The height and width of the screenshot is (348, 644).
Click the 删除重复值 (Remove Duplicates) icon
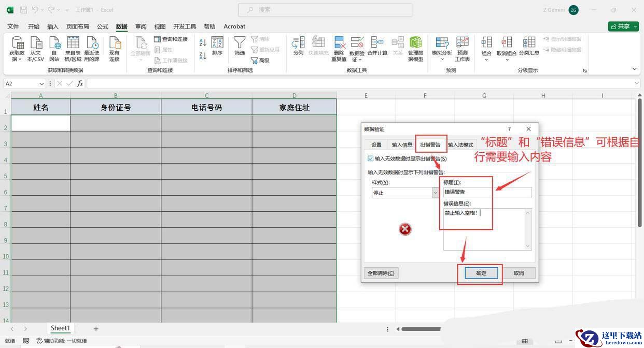[x=339, y=49]
